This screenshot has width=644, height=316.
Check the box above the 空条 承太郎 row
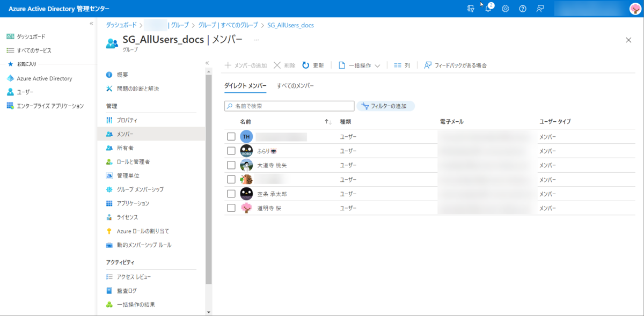tap(231, 180)
